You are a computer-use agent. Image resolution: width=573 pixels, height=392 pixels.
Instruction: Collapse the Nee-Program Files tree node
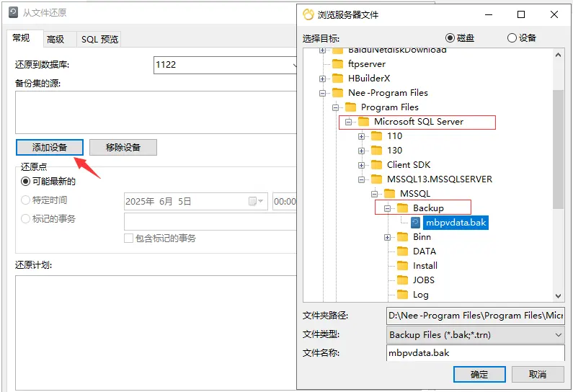[x=322, y=93]
